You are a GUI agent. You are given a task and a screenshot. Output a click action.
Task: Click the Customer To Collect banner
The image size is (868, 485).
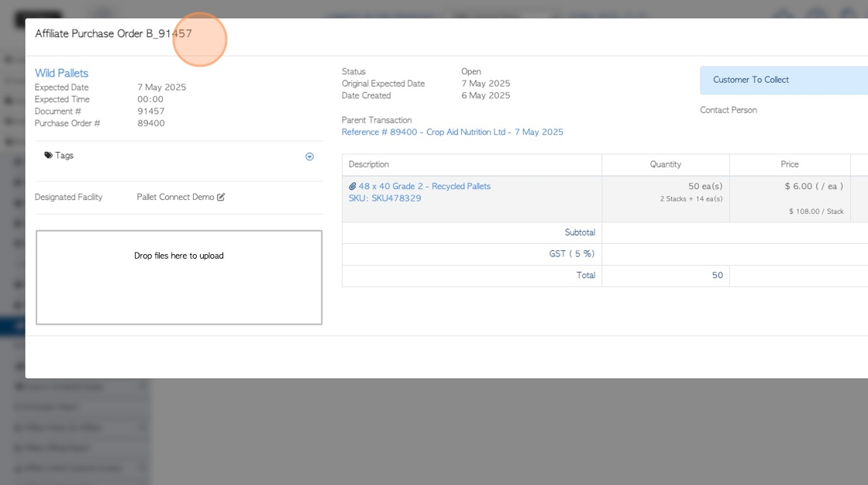click(x=784, y=81)
